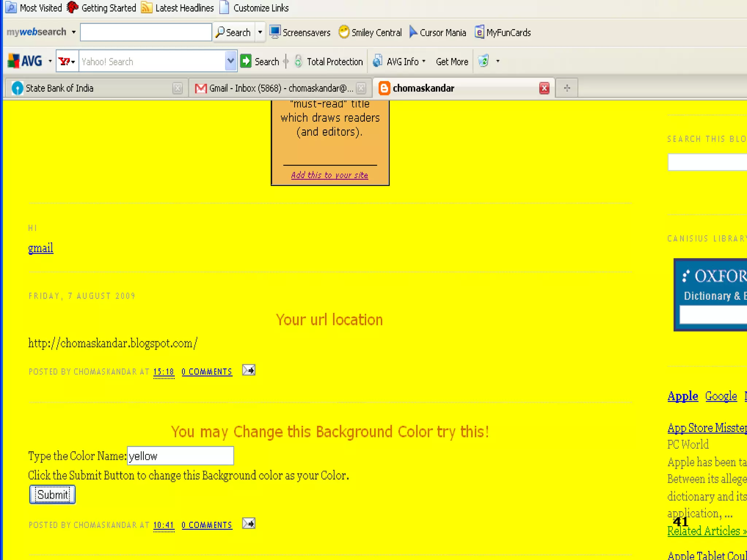Open Cursor Mania toolbar icon
The height and width of the screenshot is (560, 747).
coord(413,32)
